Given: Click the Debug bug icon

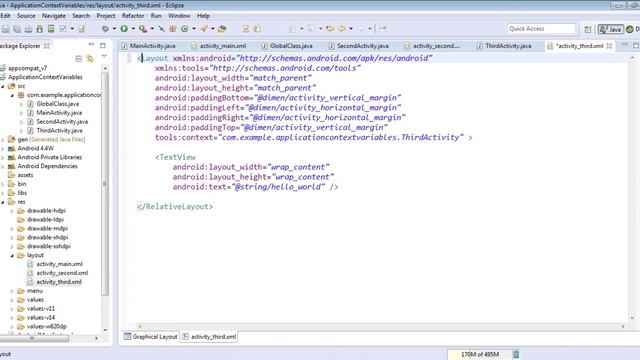Looking at the screenshot, I should point(105,29).
